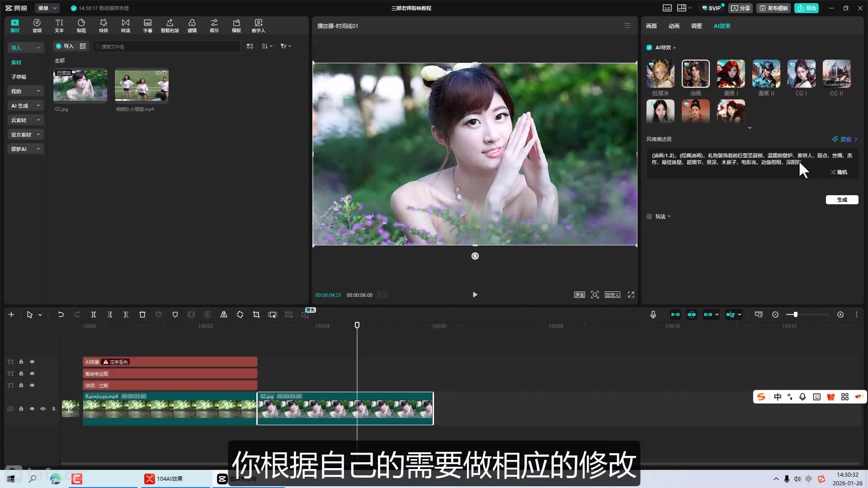Expand the 官方素材 sidebar section

click(x=25, y=135)
